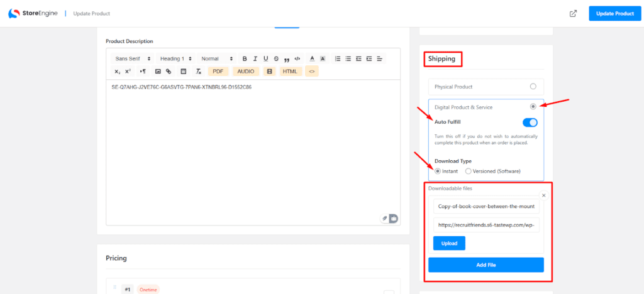Apply italic formatting in the description toolbar
Viewport: 644px width, 294px height.
click(x=255, y=58)
